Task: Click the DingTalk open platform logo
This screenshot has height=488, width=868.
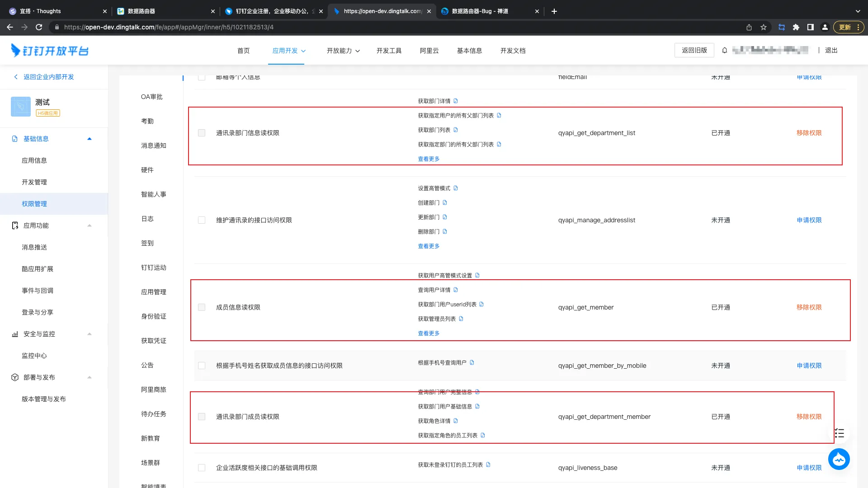Action: pyautogui.click(x=50, y=50)
